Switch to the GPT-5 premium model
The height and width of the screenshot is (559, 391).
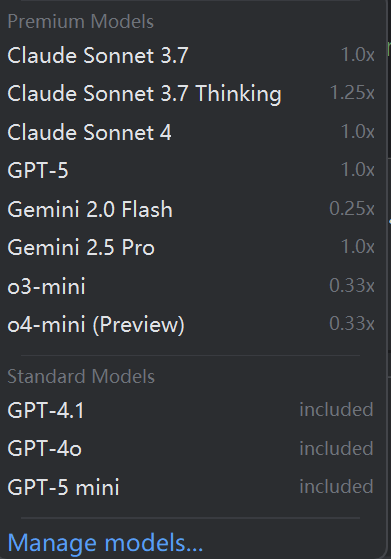tap(192, 170)
